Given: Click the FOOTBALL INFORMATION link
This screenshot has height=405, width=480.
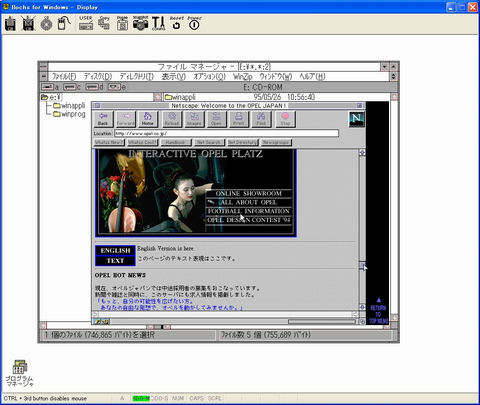Looking at the screenshot, I should (x=249, y=211).
